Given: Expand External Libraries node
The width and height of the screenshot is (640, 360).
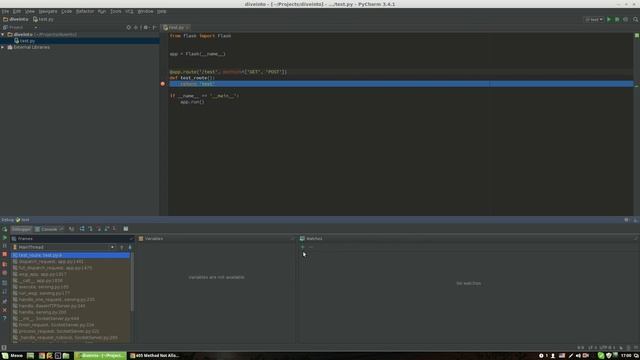Looking at the screenshot, I should (3, 47).
